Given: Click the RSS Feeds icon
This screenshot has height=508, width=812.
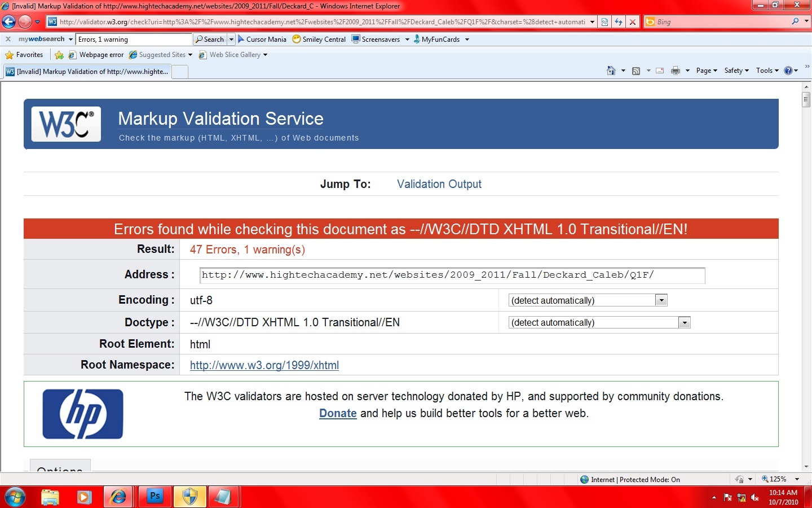Looking at the screenshot, I should [636, 71].
